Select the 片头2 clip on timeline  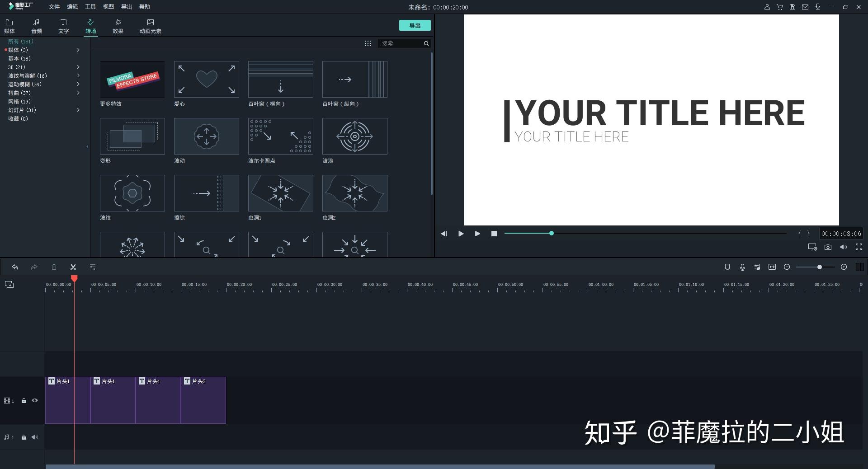tap(203, 400)
